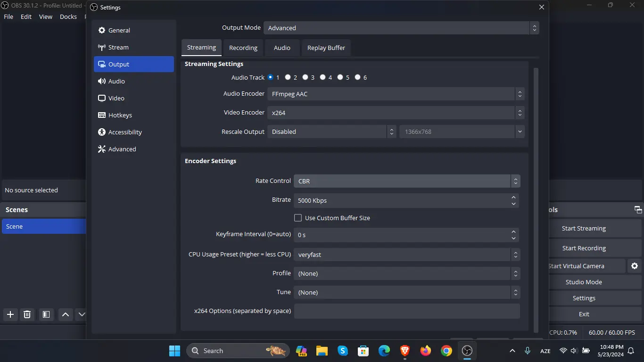Open the Video settings category
Image resolution: width=644 pixels, height=362 pixels.
pos(134,98)
